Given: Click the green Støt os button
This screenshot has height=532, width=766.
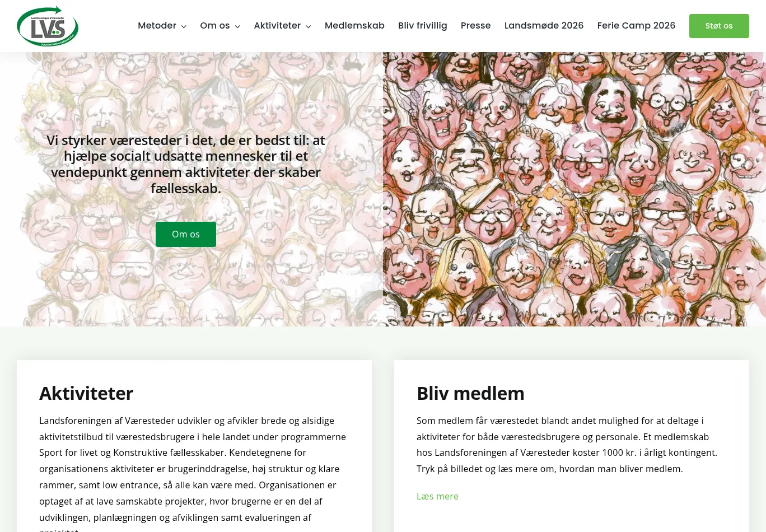Looking at the screenshot, I should 719,26.
